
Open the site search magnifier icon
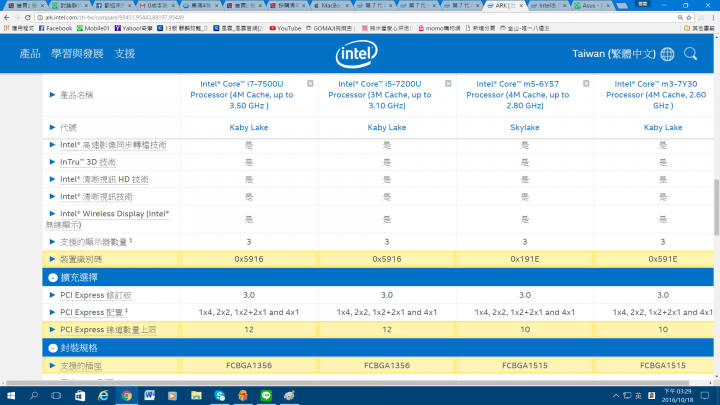(690, 54)
